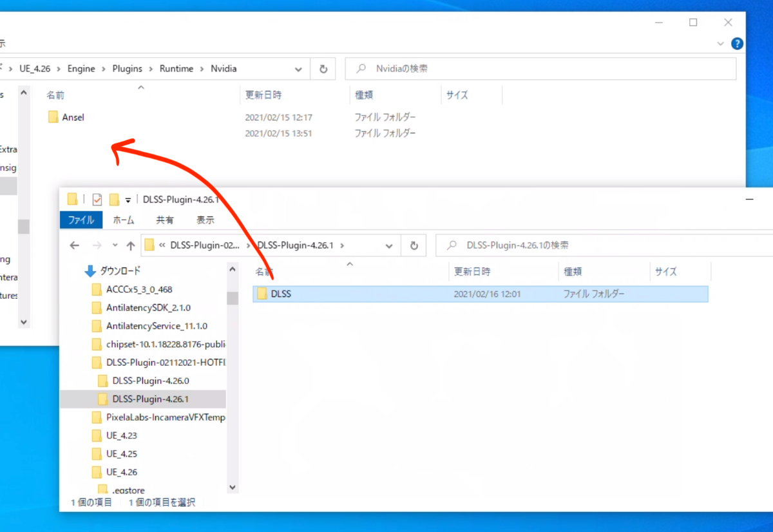Click the new folder icon in the quick access toolbar
This screenshot has height=532, width=773.
pyautogui.click(x=115, y=199)
